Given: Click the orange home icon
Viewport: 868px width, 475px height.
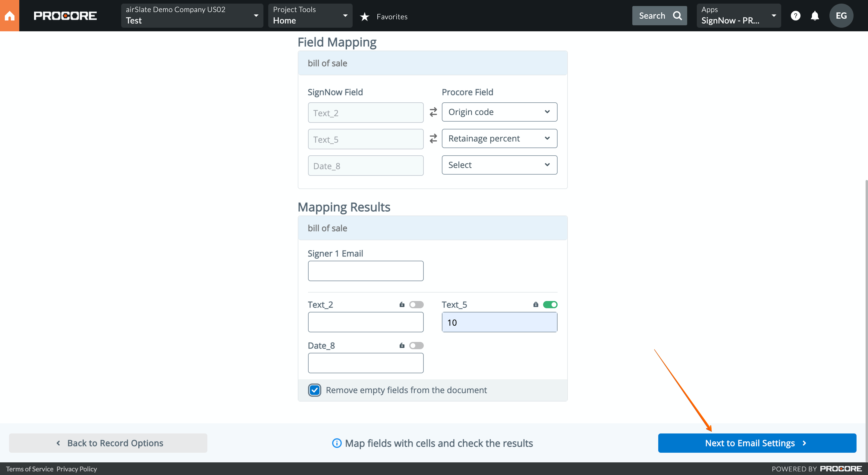Looking at the screenshot, I should (9, 16).
